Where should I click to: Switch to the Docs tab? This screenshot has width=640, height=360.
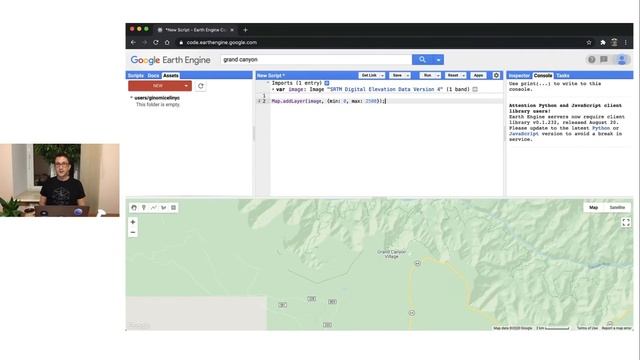153,76
